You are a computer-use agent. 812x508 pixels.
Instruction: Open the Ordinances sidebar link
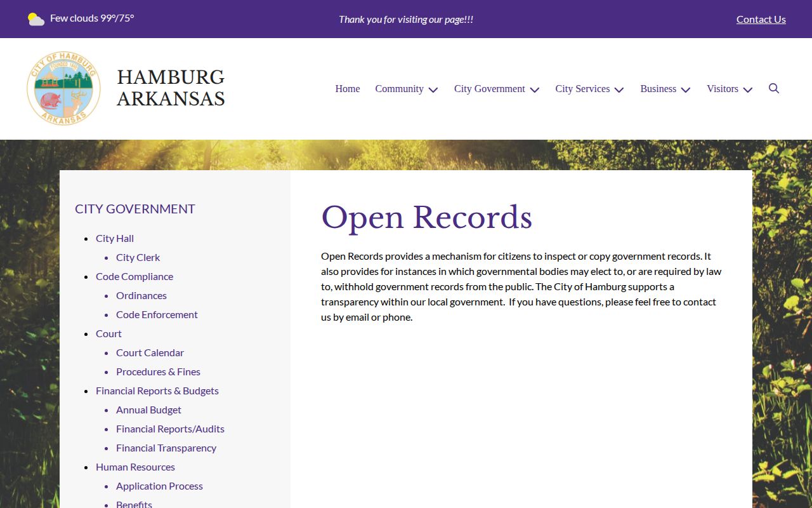pos(141,295)
